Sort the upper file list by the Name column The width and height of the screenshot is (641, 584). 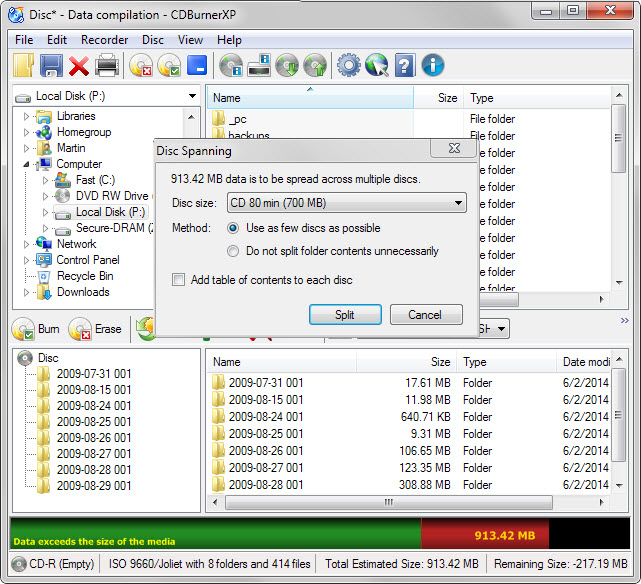click(x=311, y=98)
